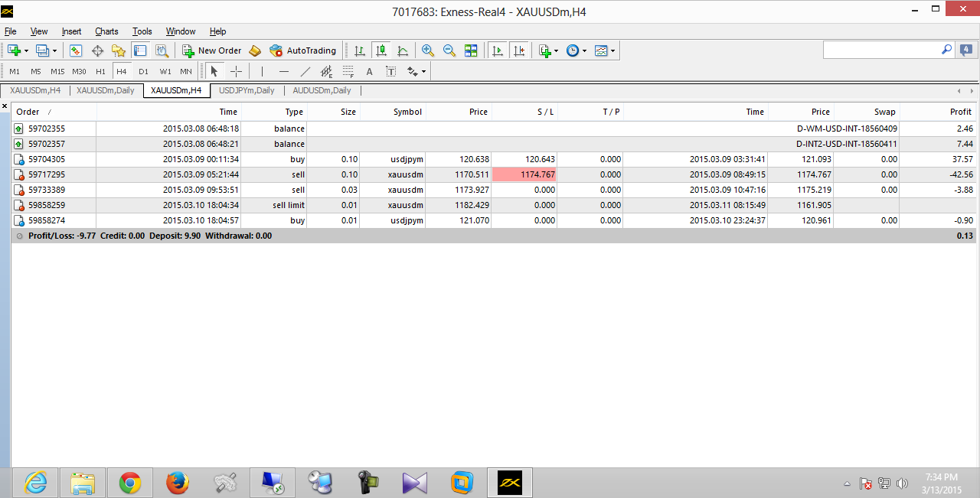Zoom in on the chart
This screenshot has width=980, height=498.
point(428,50)
